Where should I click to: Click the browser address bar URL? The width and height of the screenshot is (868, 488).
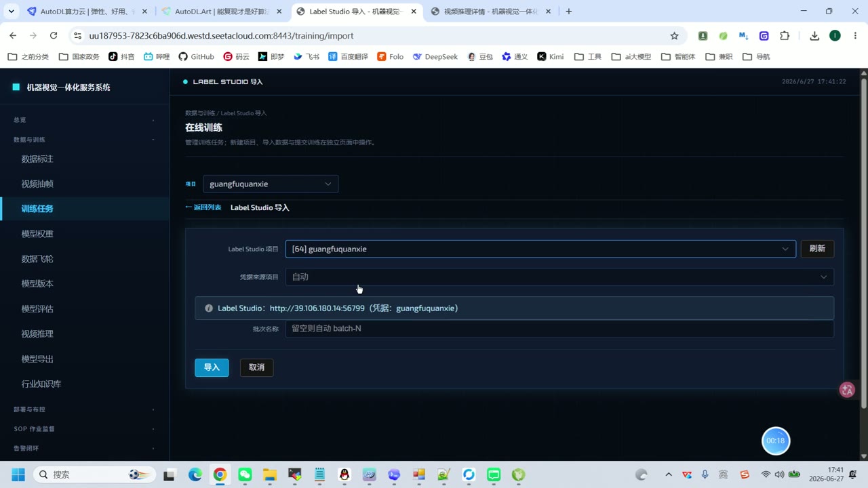(x=221, y=36)
